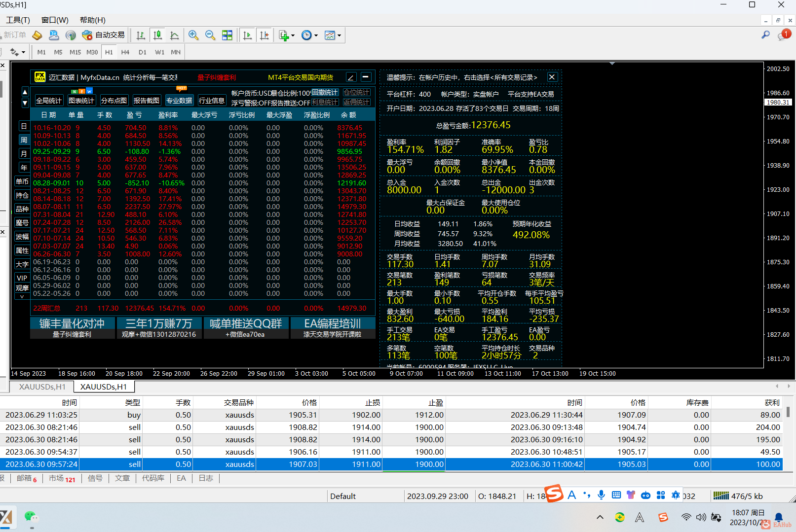This screenshot has height=532, width=796.
Task: Select the MN timeframe
Action: coord(176,52)
